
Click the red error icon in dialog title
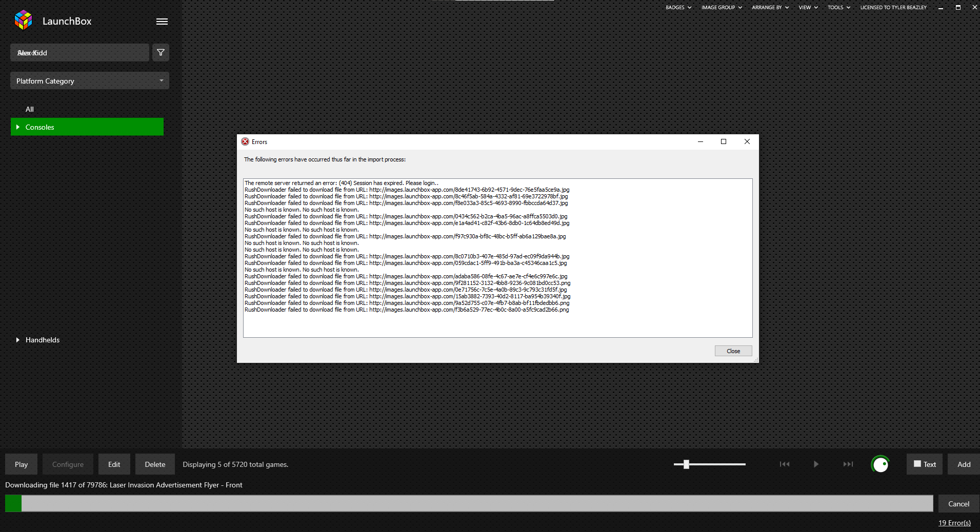pyautogui.click(x=245, y=142)
